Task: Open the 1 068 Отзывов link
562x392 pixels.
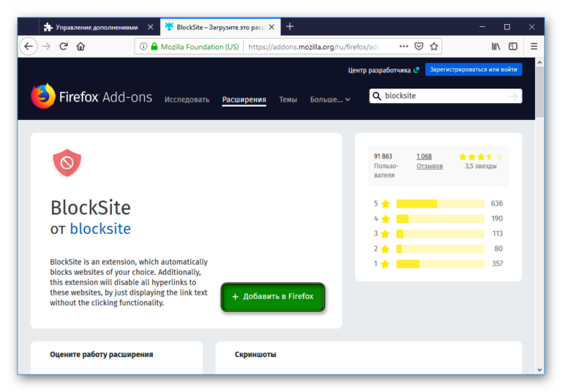Action: (430, 161)
